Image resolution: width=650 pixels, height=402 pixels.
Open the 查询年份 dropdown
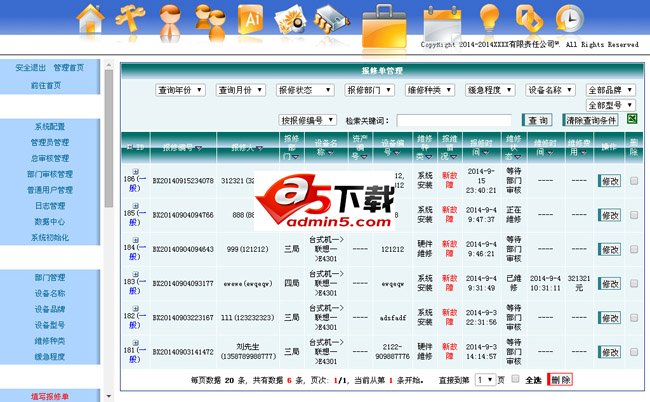(x=180, y=90)
